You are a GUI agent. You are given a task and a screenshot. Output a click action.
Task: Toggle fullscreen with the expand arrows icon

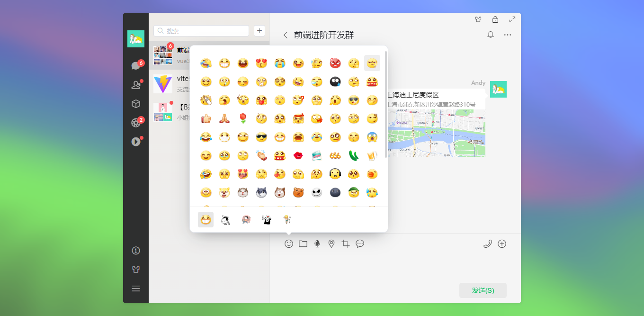[x=512, y=19]
